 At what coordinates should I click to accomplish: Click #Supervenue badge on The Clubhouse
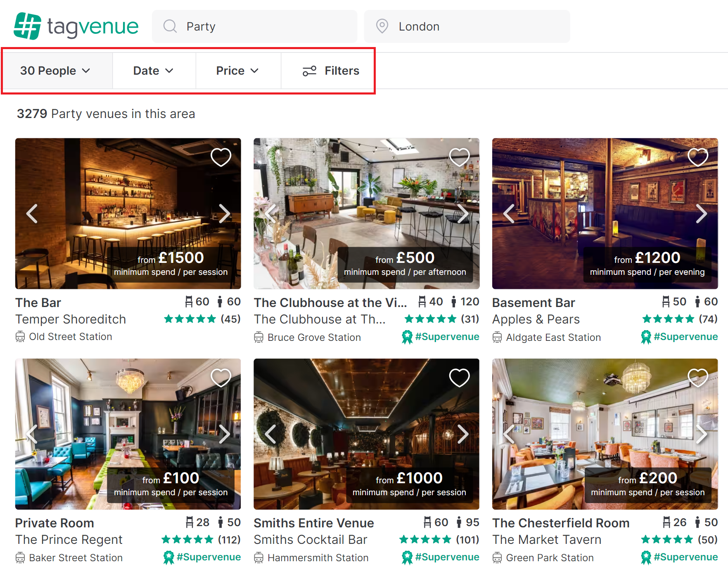tap(441, 337)
